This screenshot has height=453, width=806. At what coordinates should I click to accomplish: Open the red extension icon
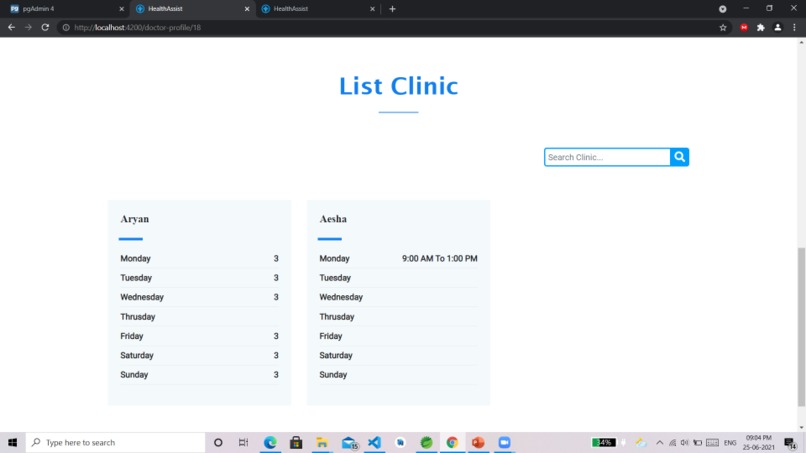[744, 28]
